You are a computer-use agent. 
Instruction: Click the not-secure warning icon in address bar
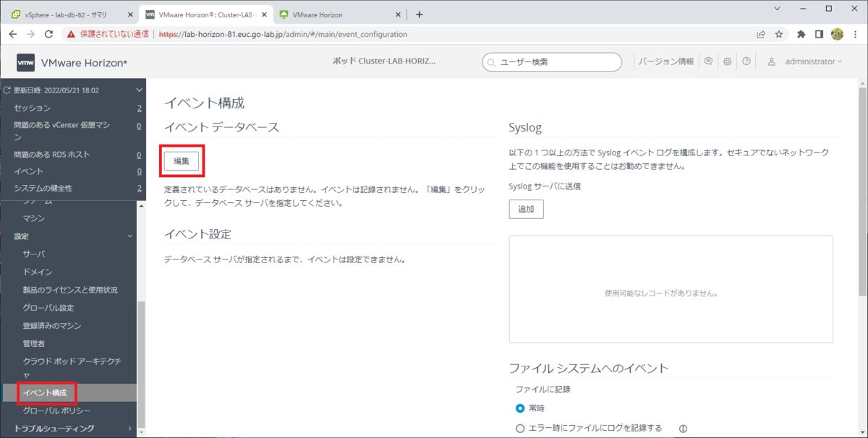tap(72, 34)
